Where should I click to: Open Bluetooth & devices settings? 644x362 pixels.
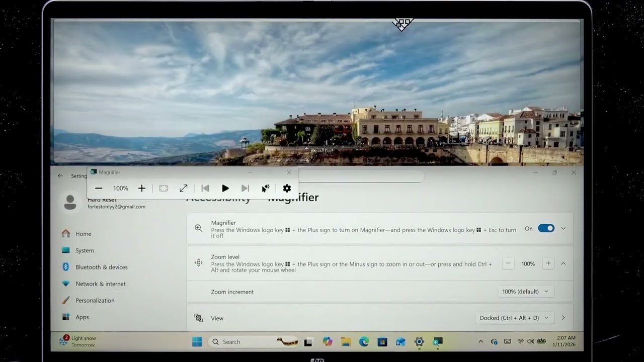(95, 267)
